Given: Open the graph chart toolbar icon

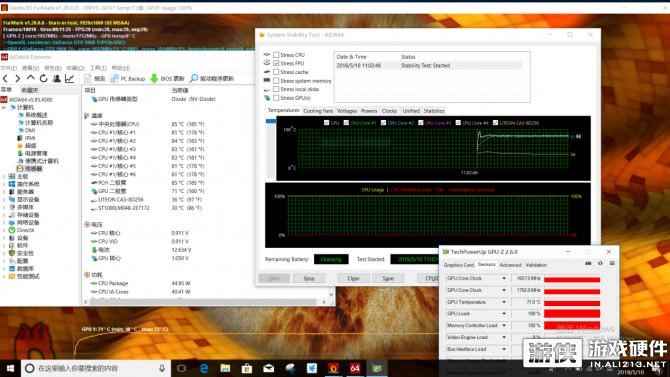Looking at the screenshot, I should [x=69, y=79].
